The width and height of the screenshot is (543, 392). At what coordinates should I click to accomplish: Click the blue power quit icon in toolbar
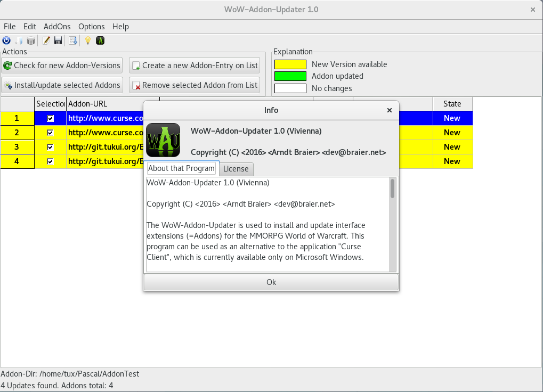click(x=6, y=41)
